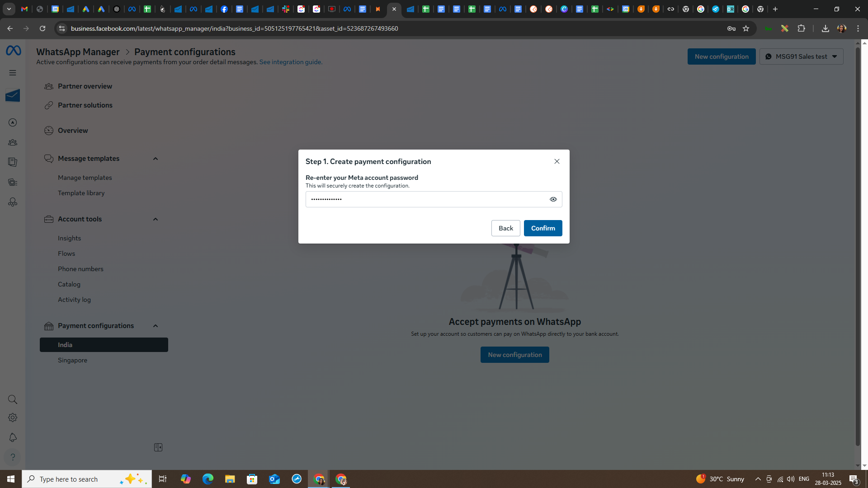
Task: Collapse the Account tools section
Action: pos(156,219)
